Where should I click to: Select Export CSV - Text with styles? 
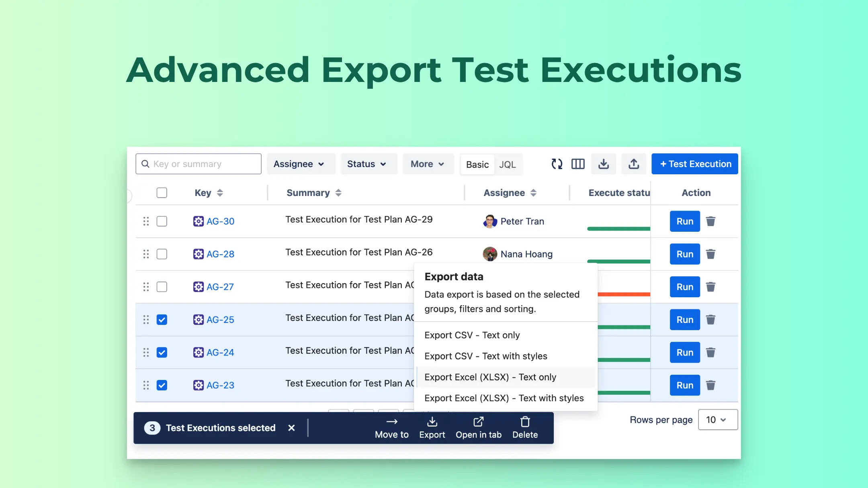[506, 356]
